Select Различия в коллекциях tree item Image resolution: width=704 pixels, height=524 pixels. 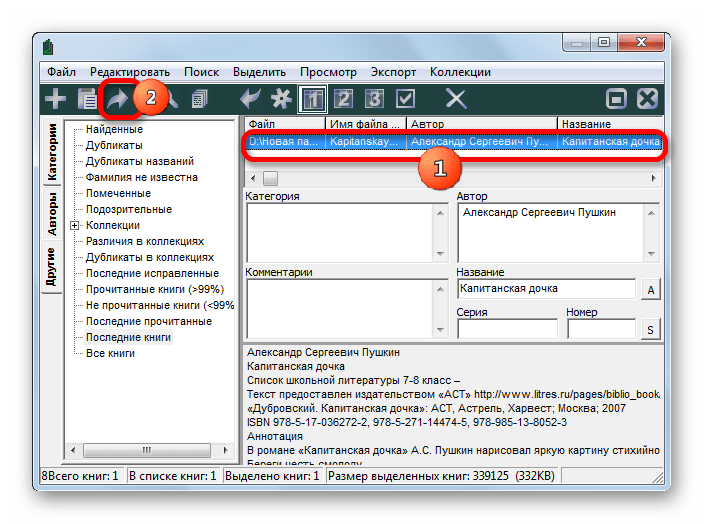tap(145, 242)
